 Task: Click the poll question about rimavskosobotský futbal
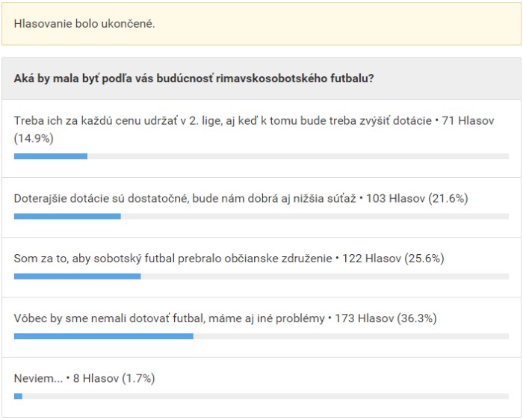click(194, 78)
